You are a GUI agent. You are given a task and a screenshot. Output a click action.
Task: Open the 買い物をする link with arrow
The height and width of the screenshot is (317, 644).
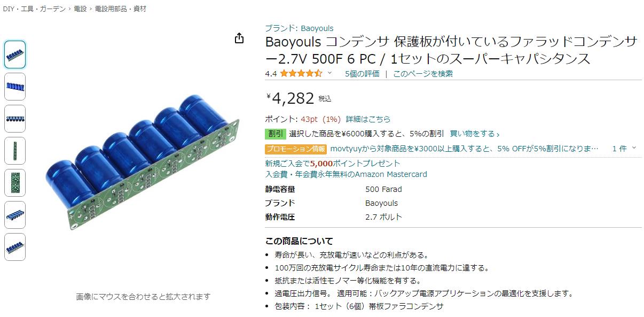tap(475, 134)
